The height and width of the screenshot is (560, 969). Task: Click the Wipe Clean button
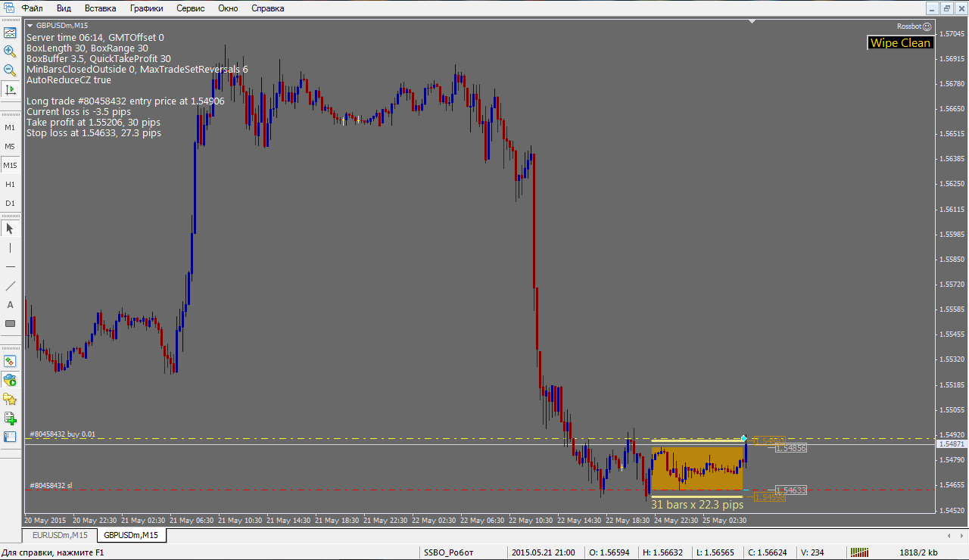[900, 43]
